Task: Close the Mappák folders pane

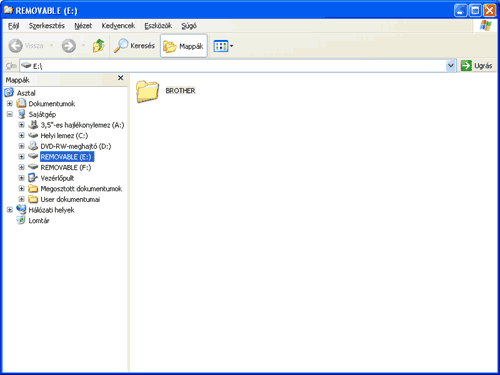Action: click(121, 78)
